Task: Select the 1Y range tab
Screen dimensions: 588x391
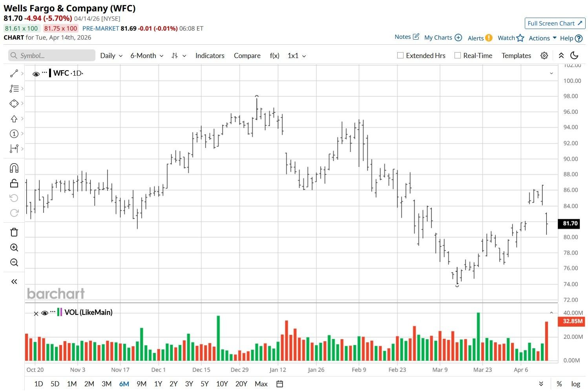Action: coord(158,384)
